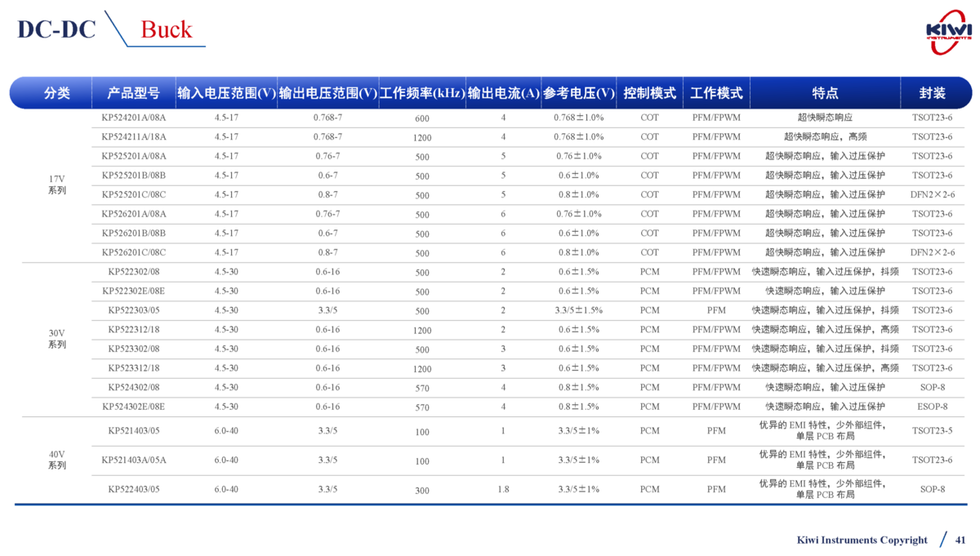Click product model KP524201A/08A
The height and width of the screenshot is (556, 980).
[x=133, y=118]
